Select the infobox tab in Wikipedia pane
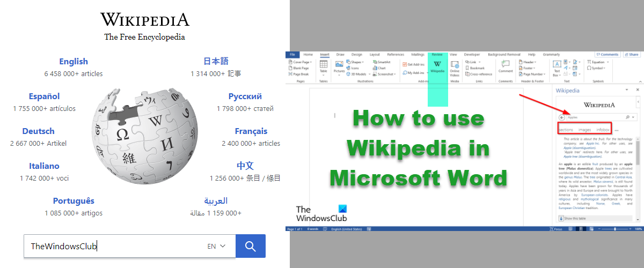 (603, 130)
